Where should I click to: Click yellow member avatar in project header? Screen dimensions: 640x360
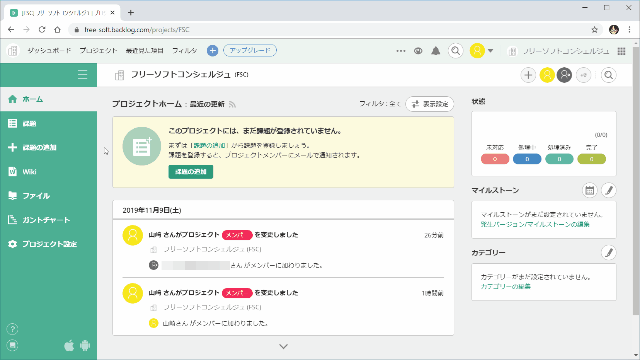[x=547, y=75]
